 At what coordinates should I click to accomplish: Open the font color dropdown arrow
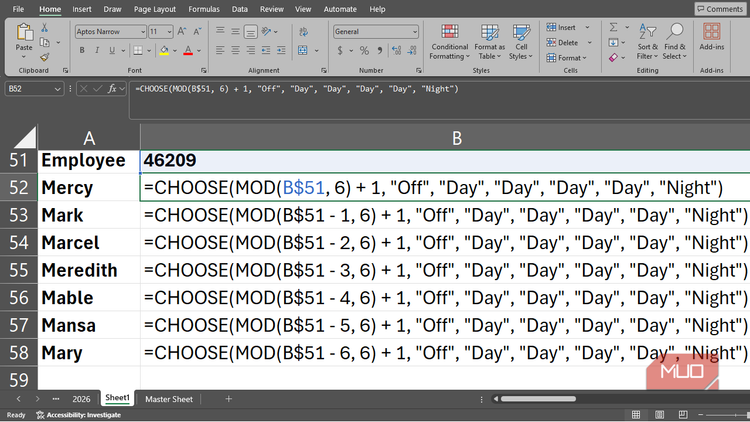coord(199,51)
